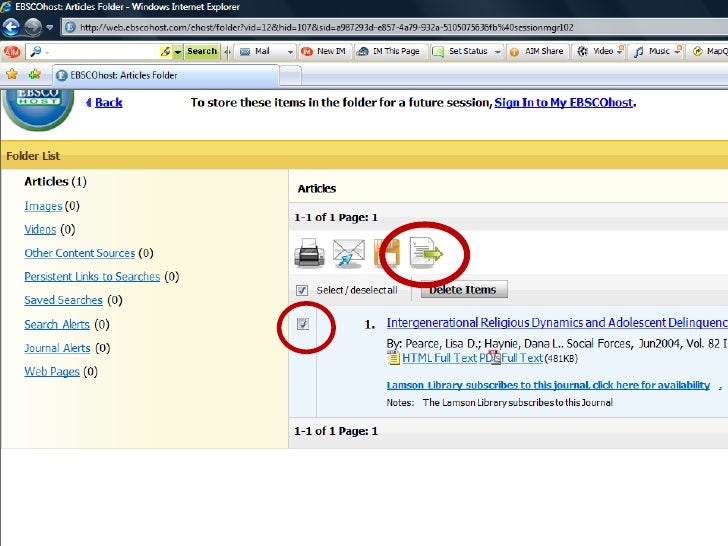
Task: Click the address bar URL field
Action: [395, 27]
